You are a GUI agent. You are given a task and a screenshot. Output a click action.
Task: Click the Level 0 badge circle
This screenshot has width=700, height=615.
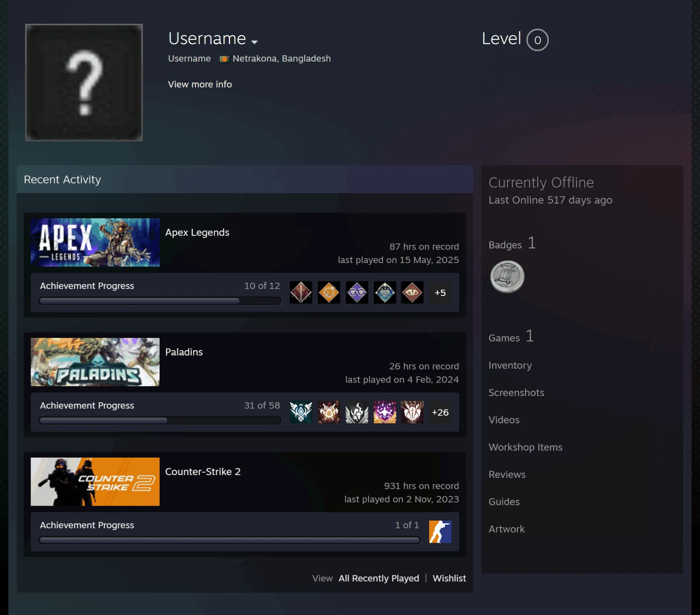(x=537, y=40)
